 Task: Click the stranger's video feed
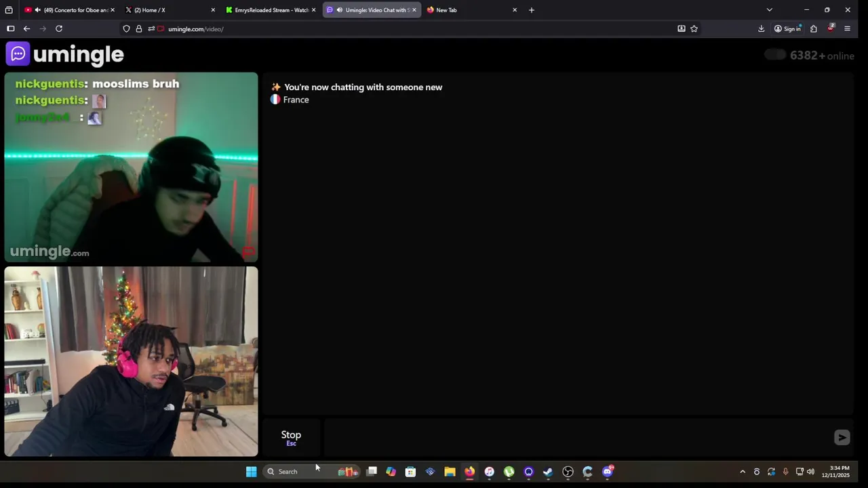[131, 167]
